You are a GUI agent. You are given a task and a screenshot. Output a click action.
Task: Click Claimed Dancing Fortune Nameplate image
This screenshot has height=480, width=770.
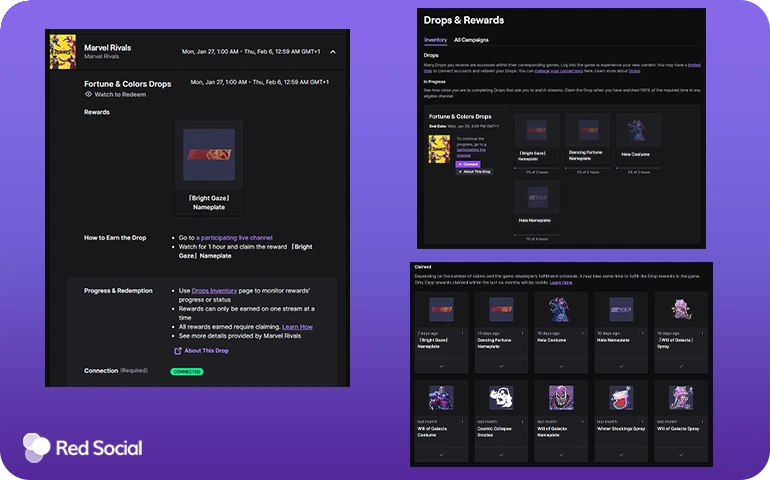(501, 310)
